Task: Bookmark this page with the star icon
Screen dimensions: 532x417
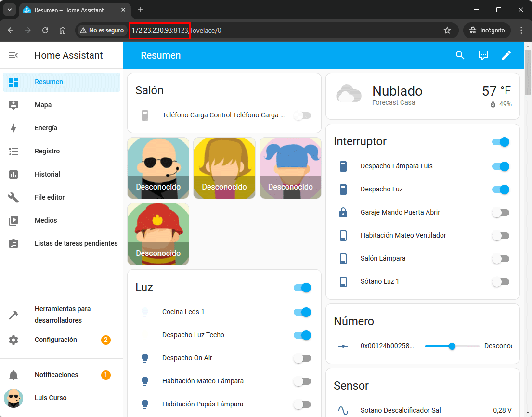Action: [x=447, y=30]
